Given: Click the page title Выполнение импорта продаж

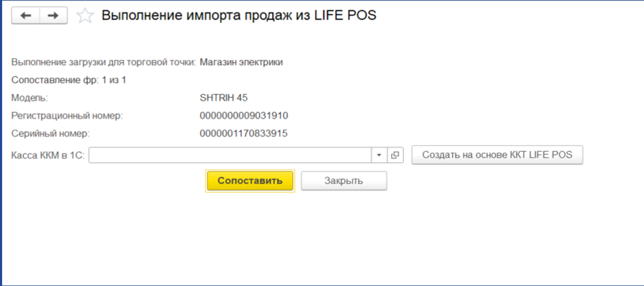Looking at the screenshot, I should (239, 15).
